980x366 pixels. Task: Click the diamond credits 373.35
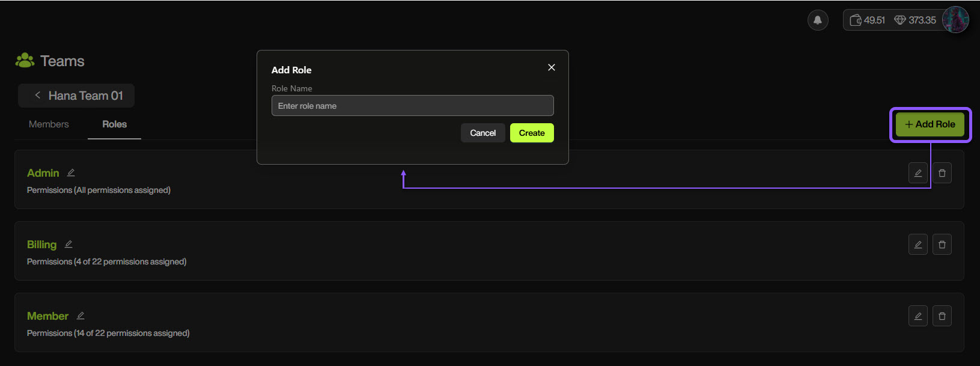click(x=915, y=20)
